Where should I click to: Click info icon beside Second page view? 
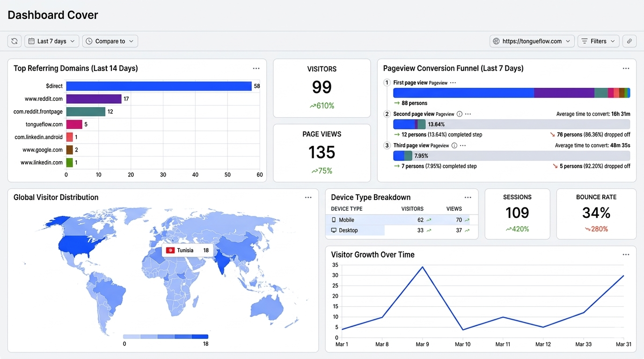click(x=459, y=114)
